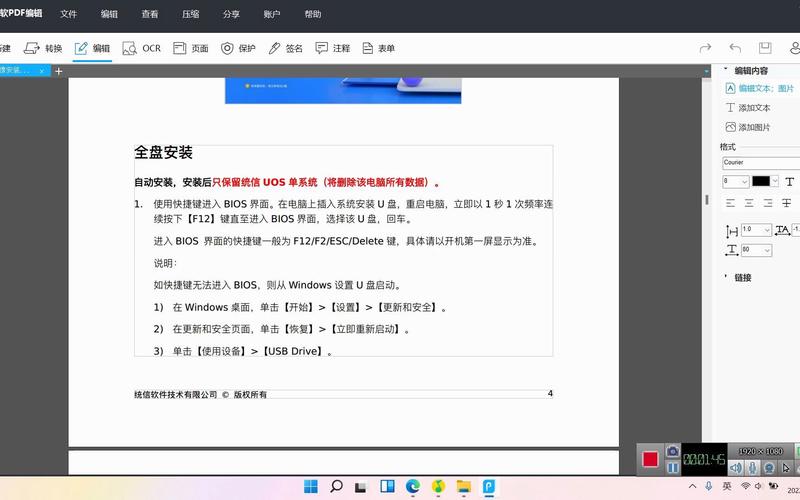The width and height of the screenshot is (800, 500).
Task: Select 编辑文本；图片 option
Action: (760, 88)
